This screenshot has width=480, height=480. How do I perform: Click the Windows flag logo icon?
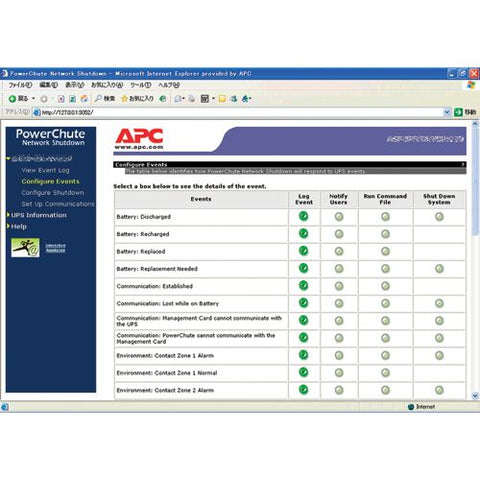point(471,85)
